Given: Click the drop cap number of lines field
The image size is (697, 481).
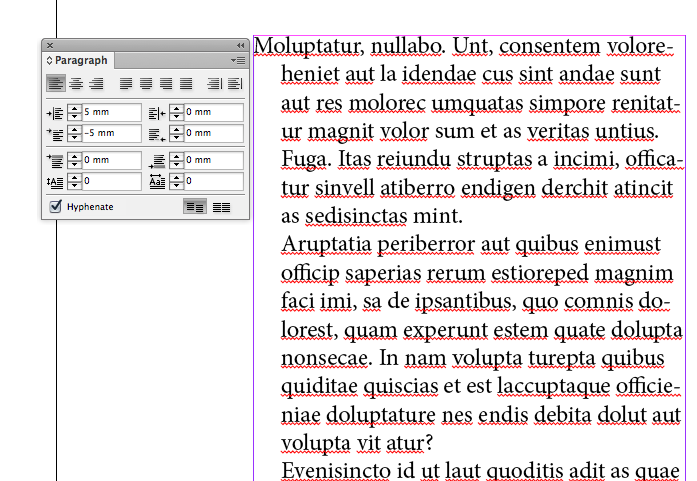Looking at the screenshot, I should pyautogui.click(x=112, y=181).
